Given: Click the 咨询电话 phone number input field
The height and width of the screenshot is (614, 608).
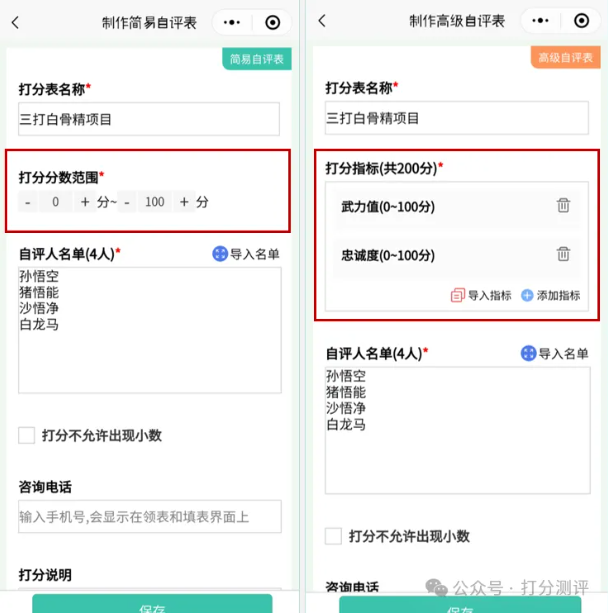Looking at the screenshot, I should pos(150,516).
